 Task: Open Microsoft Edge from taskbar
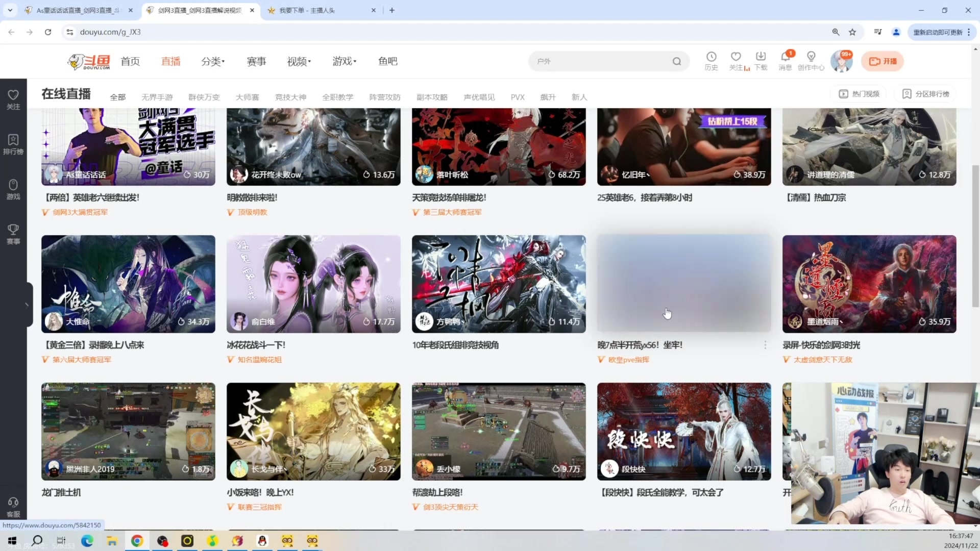point(87,541)
